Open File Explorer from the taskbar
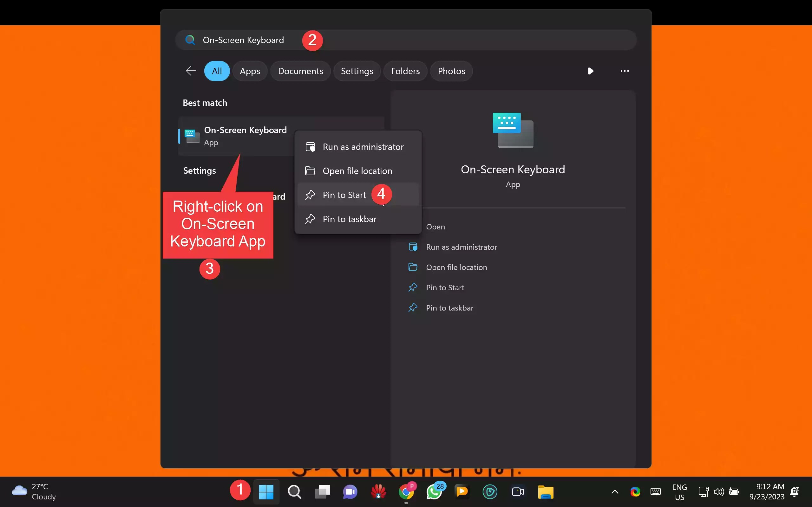This screenshot has width=812, height=507. (x=545, y=491)
